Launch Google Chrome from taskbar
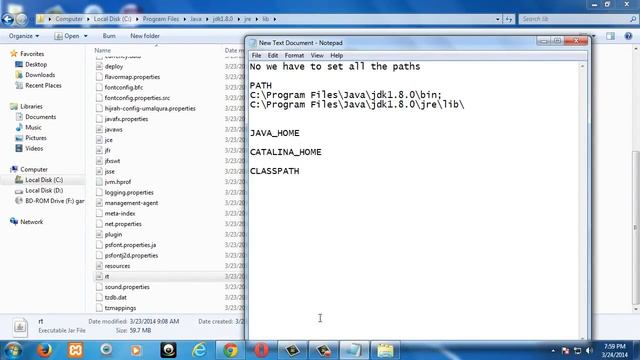640x360 pixels. pyautogui.click(x=230, y=350)
